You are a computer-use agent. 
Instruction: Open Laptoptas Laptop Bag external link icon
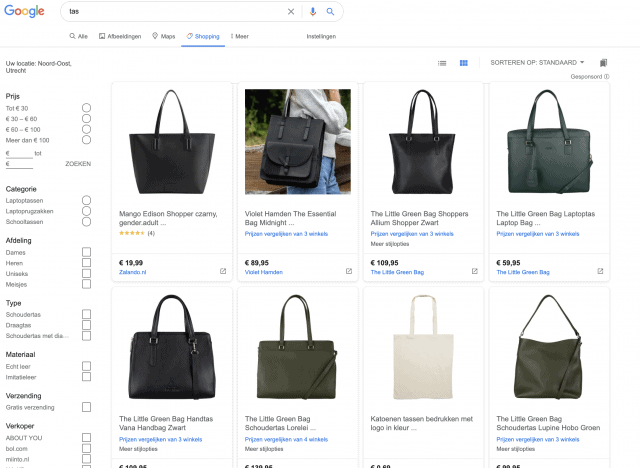pyautogui.click(x=600, y=271)
